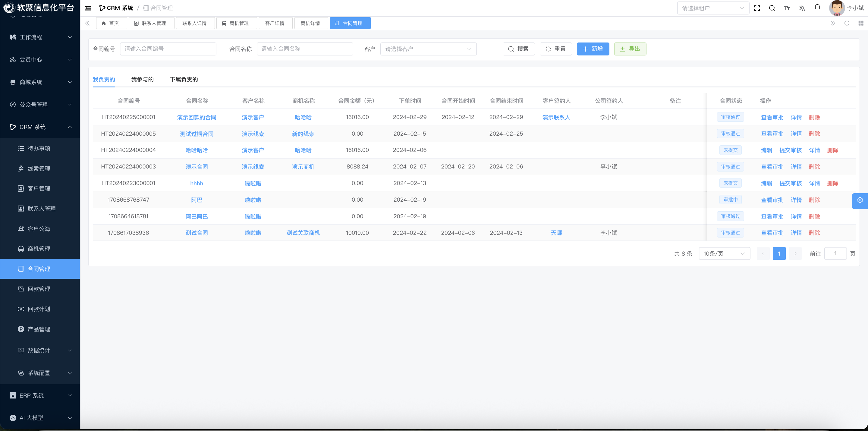Screen dimensions: 868x431
Task: Click the font size icon
Action: tap(787, 8)
